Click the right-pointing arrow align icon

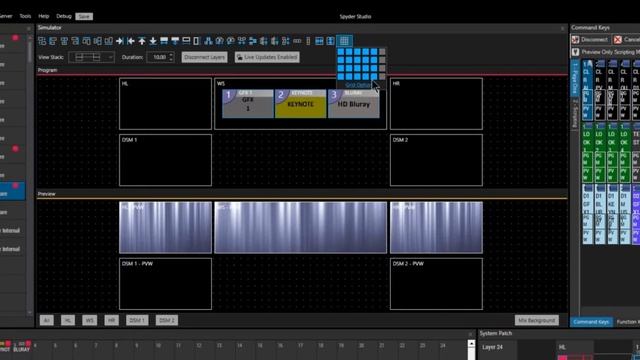click(x=120, y=41)
